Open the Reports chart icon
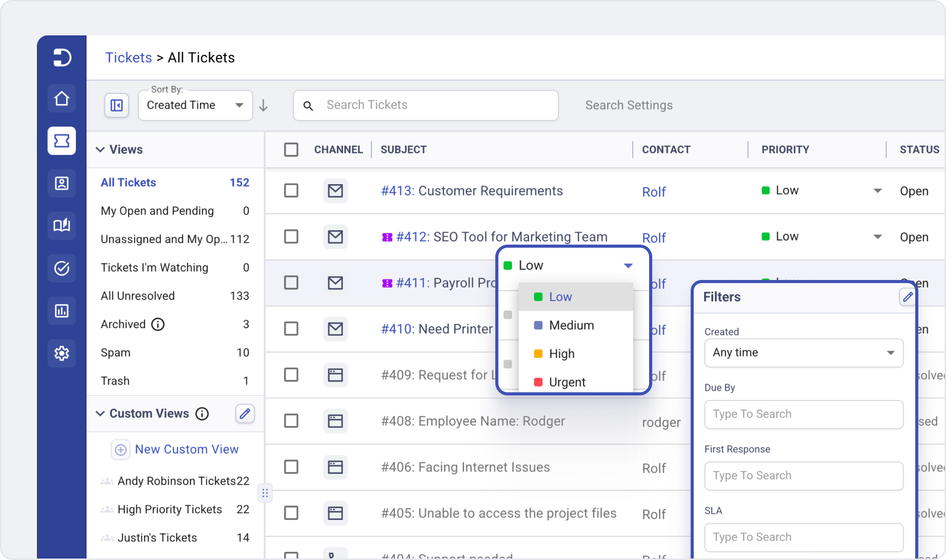The image size is (946, 560). point(62,311)
